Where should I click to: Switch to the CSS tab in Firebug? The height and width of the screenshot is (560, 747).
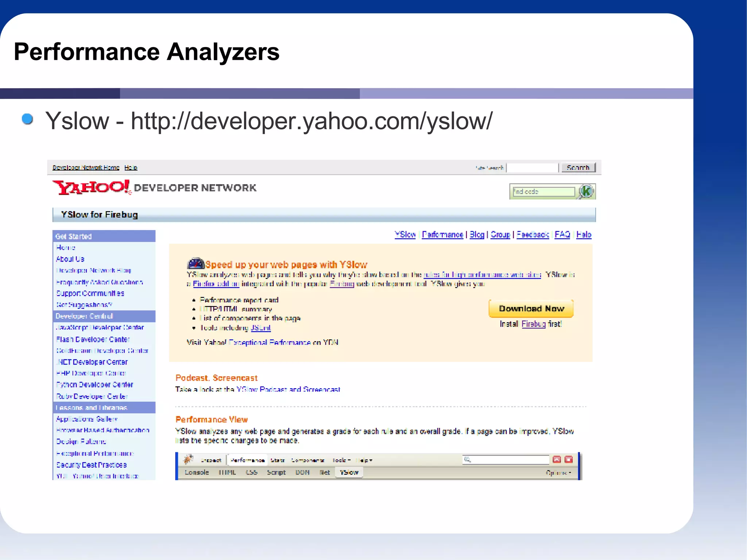252,472
